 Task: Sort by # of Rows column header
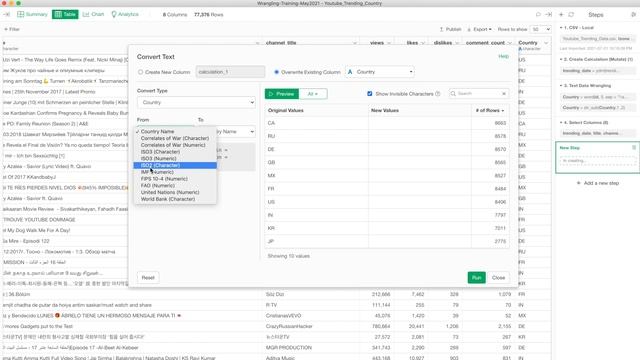[x=489, y=111]
